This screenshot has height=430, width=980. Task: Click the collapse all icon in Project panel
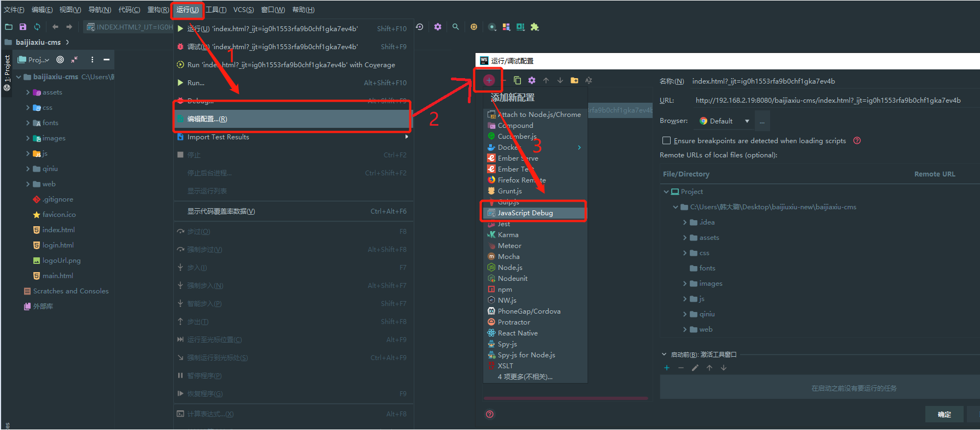74,60
